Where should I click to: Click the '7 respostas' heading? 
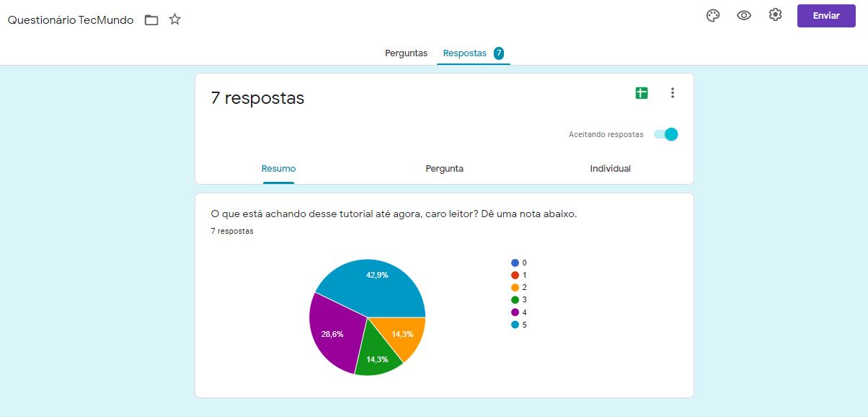tap(257, 98)
